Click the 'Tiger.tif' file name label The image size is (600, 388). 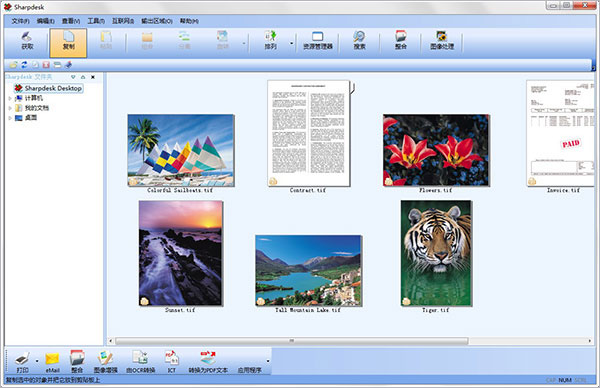(435, 310)
